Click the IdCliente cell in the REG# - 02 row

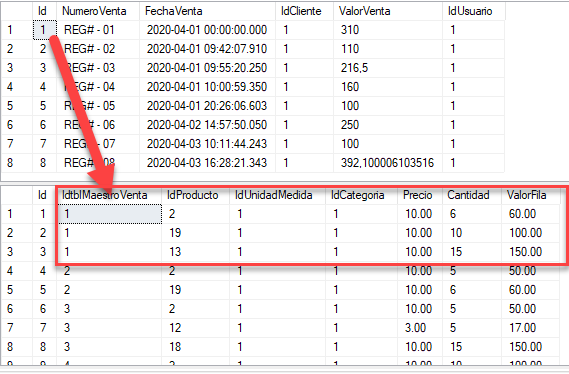coord(304,49)
